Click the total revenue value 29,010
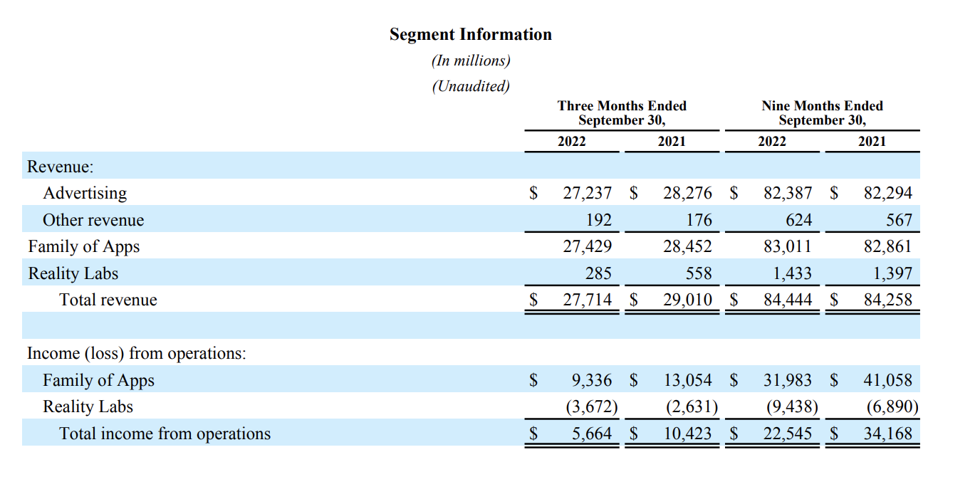 point(687,300)
